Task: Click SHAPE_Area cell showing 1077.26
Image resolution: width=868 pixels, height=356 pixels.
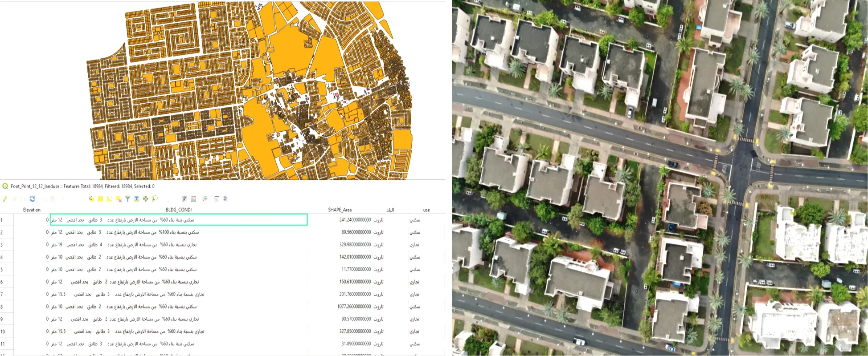Action: (x=354, y=307)
